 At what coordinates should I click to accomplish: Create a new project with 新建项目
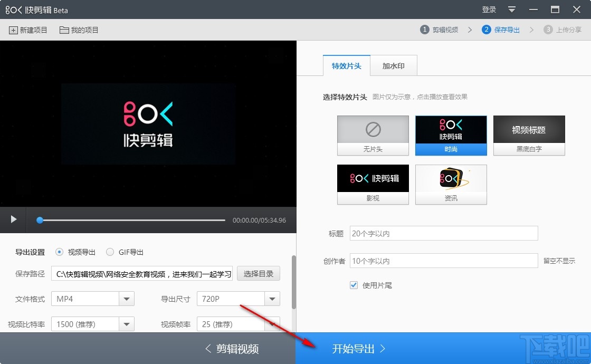28,30
